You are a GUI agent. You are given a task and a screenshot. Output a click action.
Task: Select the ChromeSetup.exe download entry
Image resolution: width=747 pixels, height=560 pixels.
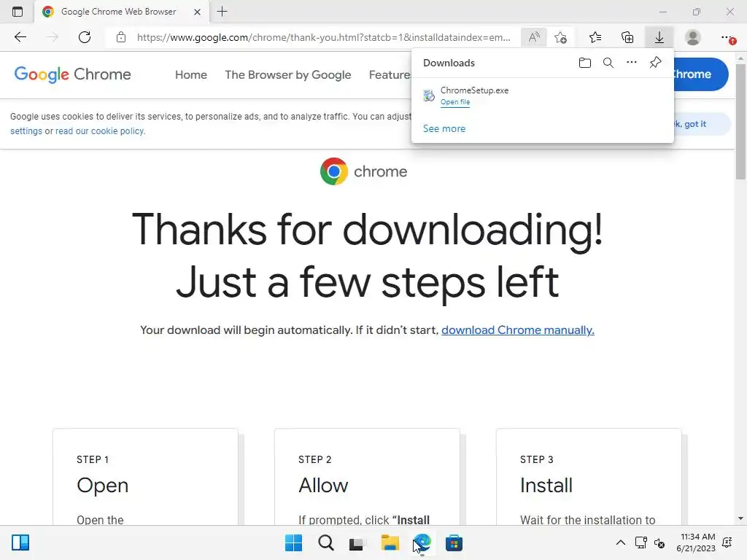coord(542,96)
